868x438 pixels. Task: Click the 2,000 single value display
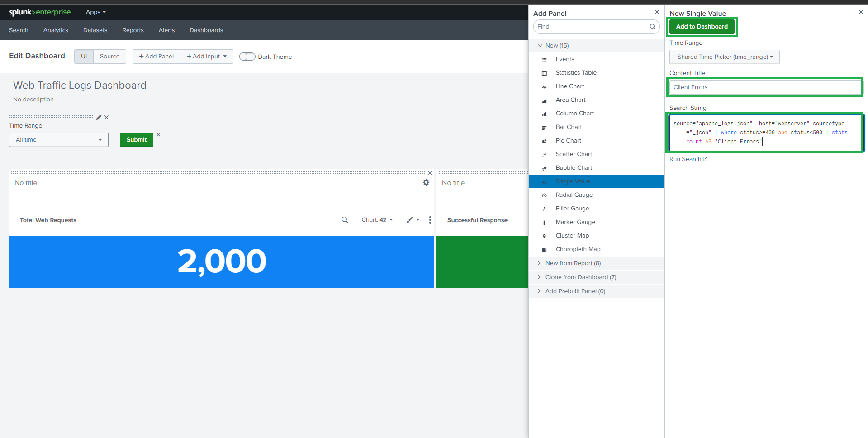pos(222,262)
